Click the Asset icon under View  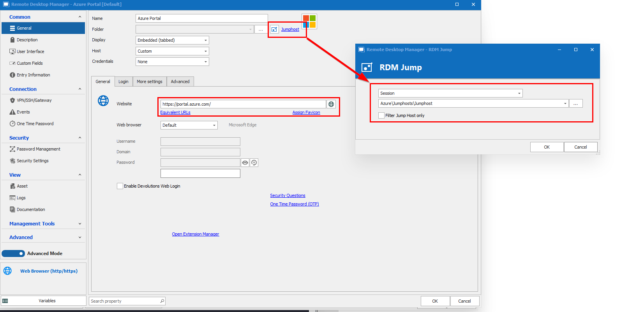(12, 186)
